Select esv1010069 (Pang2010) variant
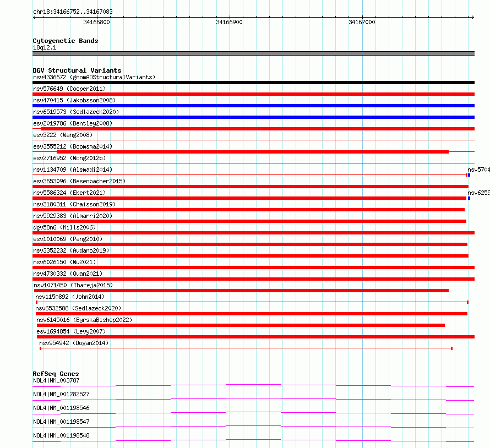The image size is (490, 448). [x=68, y=239]
